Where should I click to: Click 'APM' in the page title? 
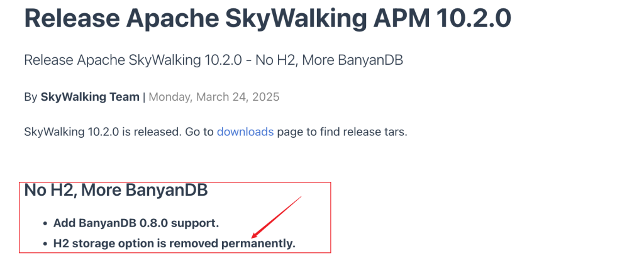(402, 18)
